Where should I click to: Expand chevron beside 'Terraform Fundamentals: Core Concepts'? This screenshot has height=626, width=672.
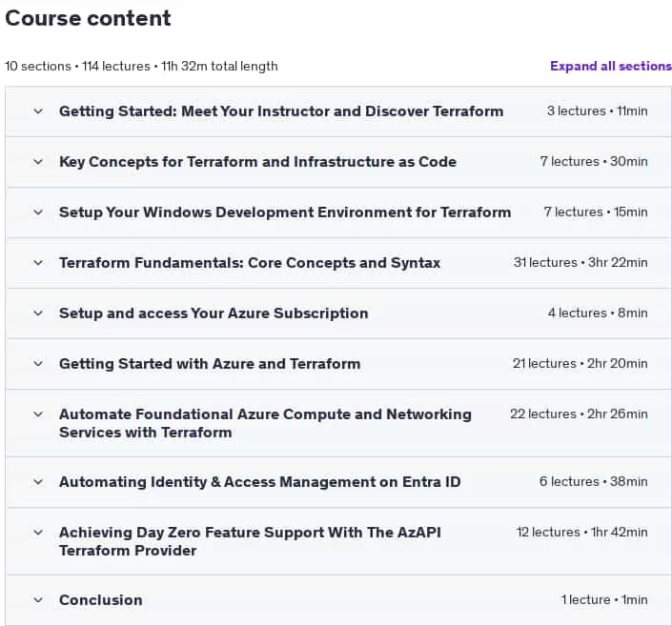pyautogui.click(x=38, y=263)
